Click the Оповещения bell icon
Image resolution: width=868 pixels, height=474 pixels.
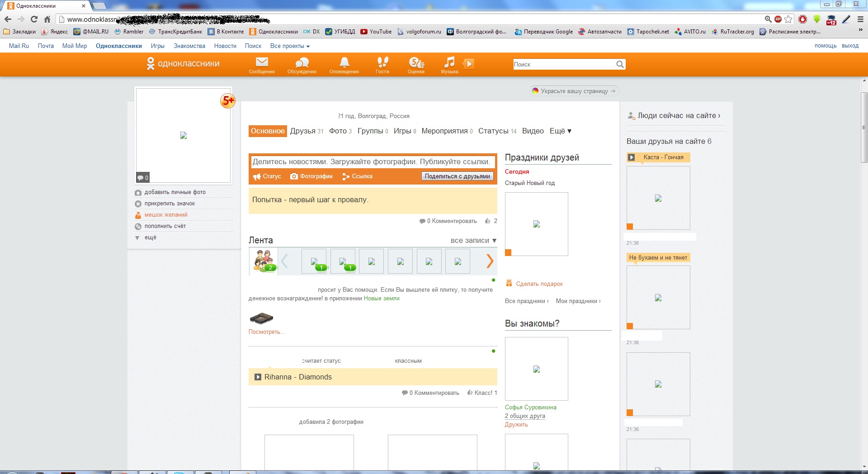coord(344,62)
